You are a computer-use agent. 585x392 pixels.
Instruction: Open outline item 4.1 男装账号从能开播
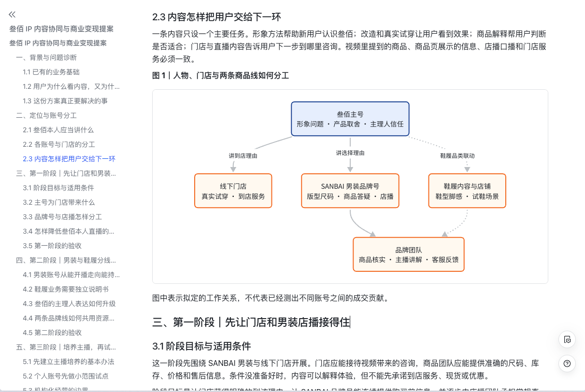coord(71,275)
